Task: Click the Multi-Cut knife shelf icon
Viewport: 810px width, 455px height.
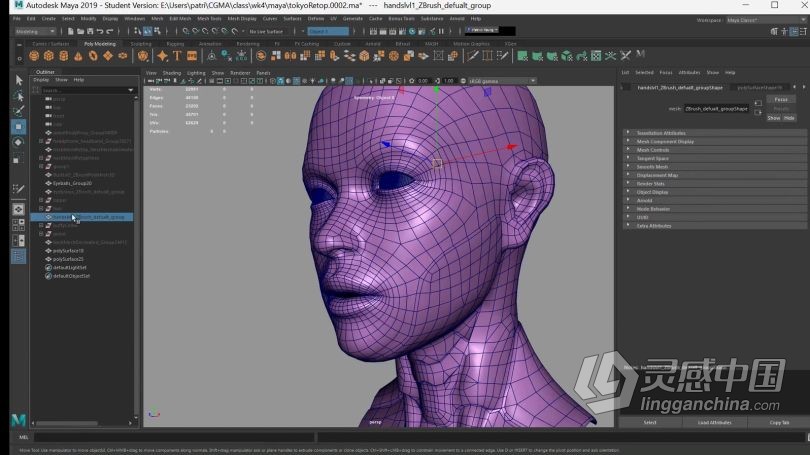Action: (473, 56)
